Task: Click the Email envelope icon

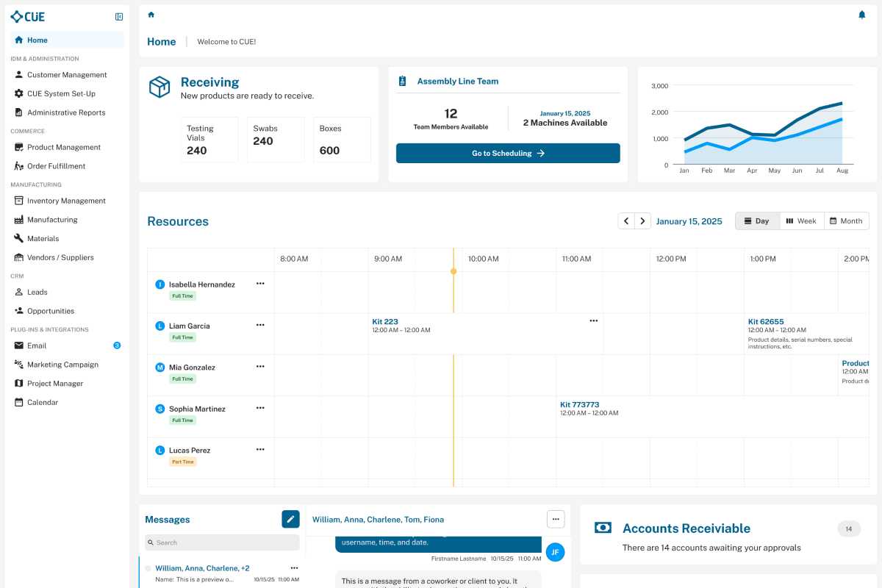Action: 19,345
